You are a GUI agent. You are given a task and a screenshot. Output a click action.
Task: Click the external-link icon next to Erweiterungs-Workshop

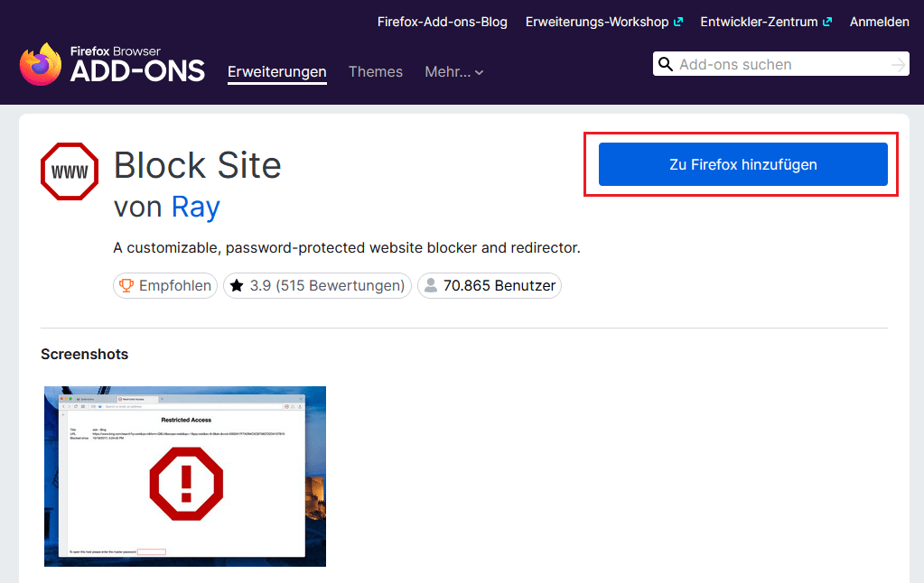coord(680,21)
